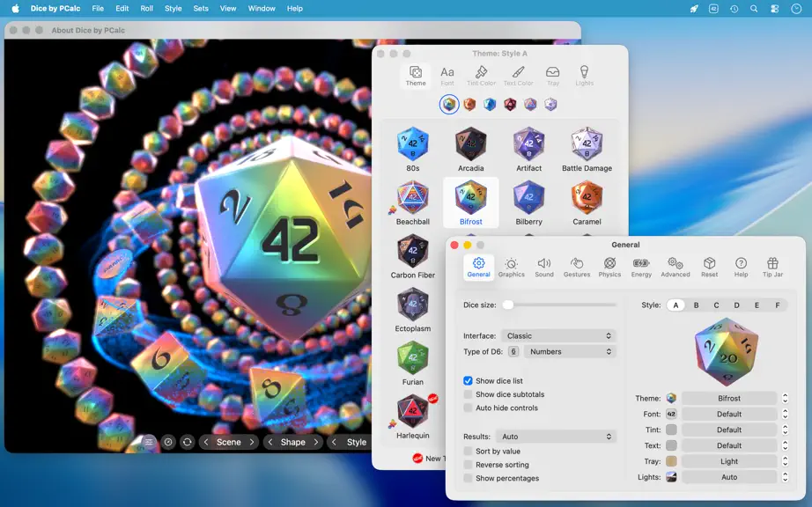
Task: Open the Interface Classic dropdown
Action: pyautogui.click(x=558, y=335)
